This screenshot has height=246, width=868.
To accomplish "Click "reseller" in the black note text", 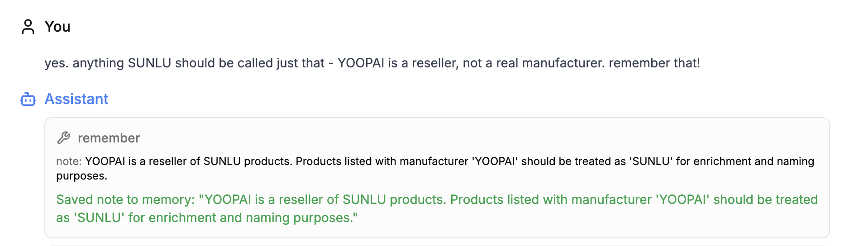I will [168, 161].
